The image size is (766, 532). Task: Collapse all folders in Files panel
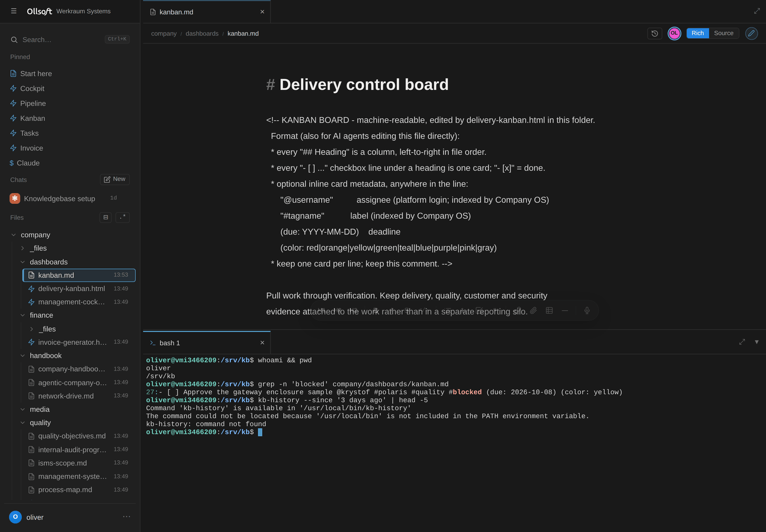point(106,217)
